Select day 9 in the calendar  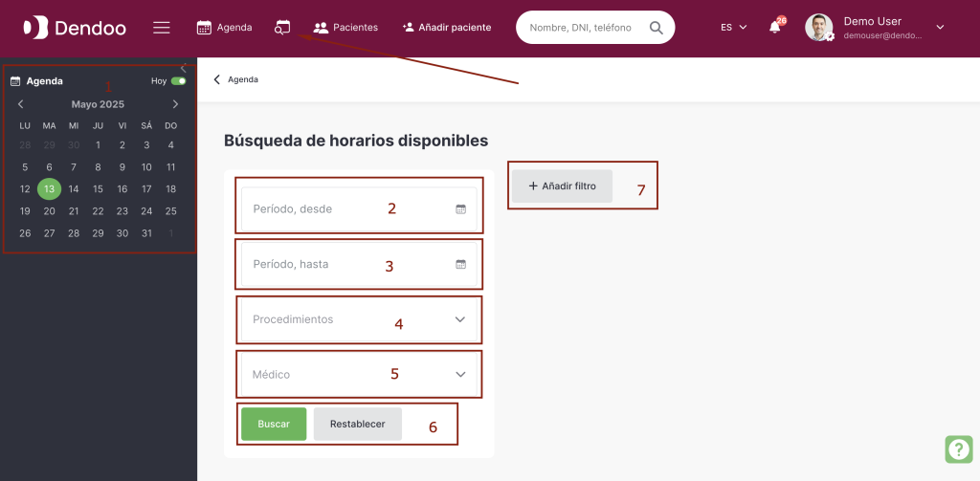pyautogui.click(x=122, y=166)
